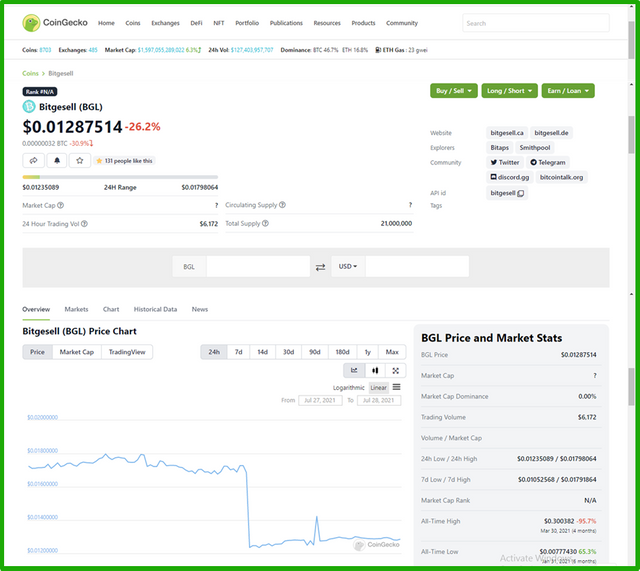
Task: Click the BGL amount input field
Action: tap(258, 267)
